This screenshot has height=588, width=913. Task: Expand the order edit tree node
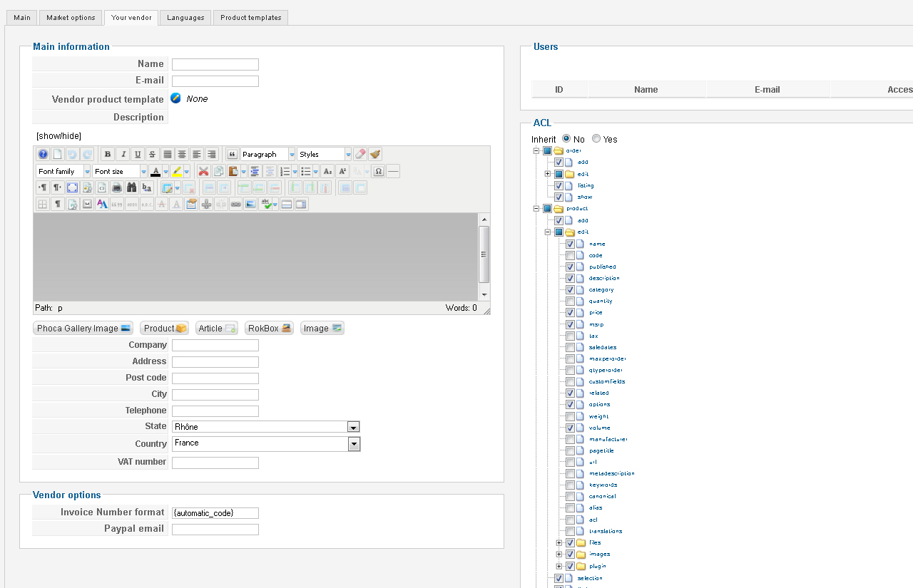(548, 174)
